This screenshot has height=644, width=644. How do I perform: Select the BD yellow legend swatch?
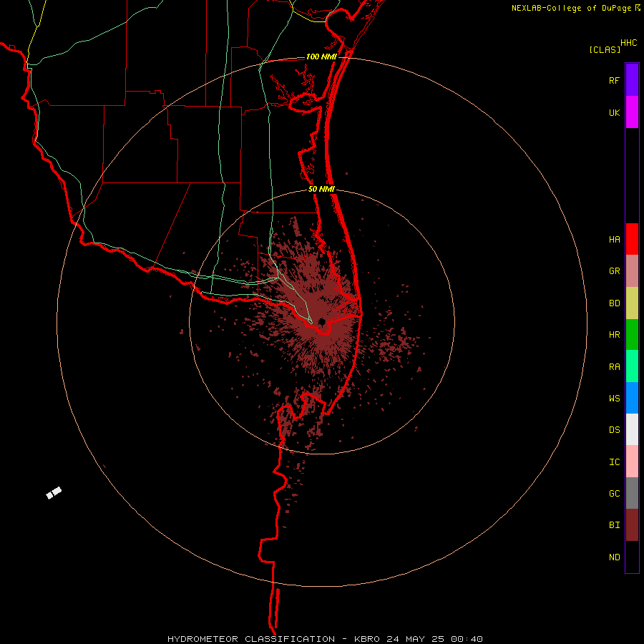pyautogui.click(x=632, y=303)
